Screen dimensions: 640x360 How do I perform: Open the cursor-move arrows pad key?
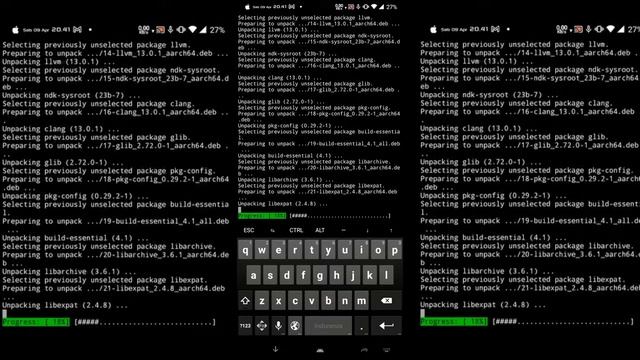click(x=262, y=326)
